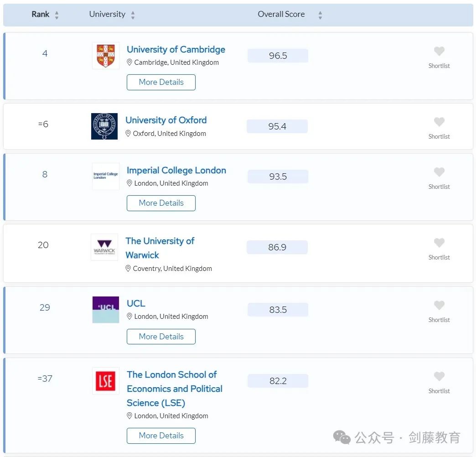Click the Imperial College London logo
Screen dimensions: 476x457
106,177
